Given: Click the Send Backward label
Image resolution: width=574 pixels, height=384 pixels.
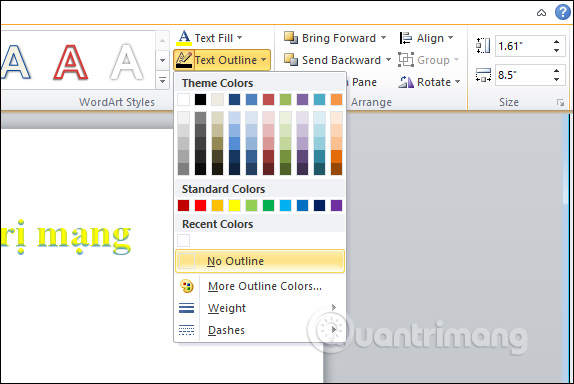Looking at the screenshot, I should point(342,60).
